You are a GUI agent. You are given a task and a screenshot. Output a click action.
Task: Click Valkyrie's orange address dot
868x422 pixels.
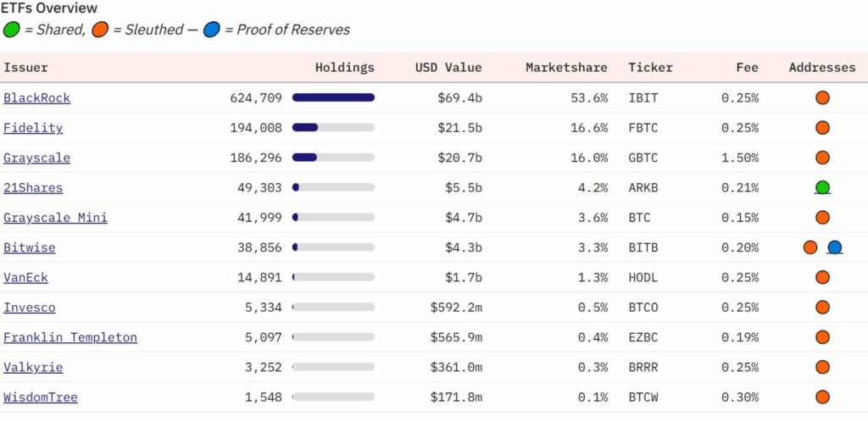click(822, 367)
